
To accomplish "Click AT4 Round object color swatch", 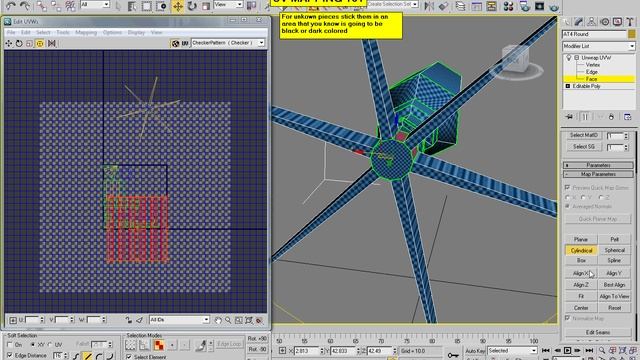I will [x=632, y=34].
